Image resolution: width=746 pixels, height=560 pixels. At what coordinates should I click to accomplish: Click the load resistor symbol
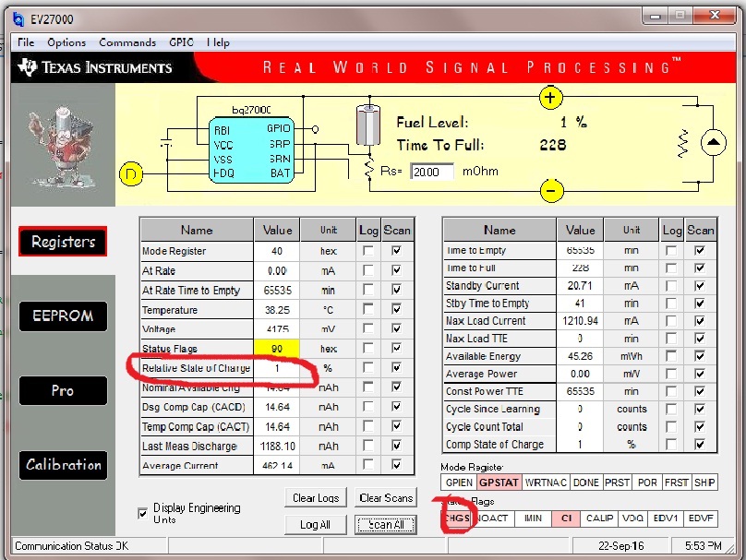pyautogui.click(x=683, y=143)
